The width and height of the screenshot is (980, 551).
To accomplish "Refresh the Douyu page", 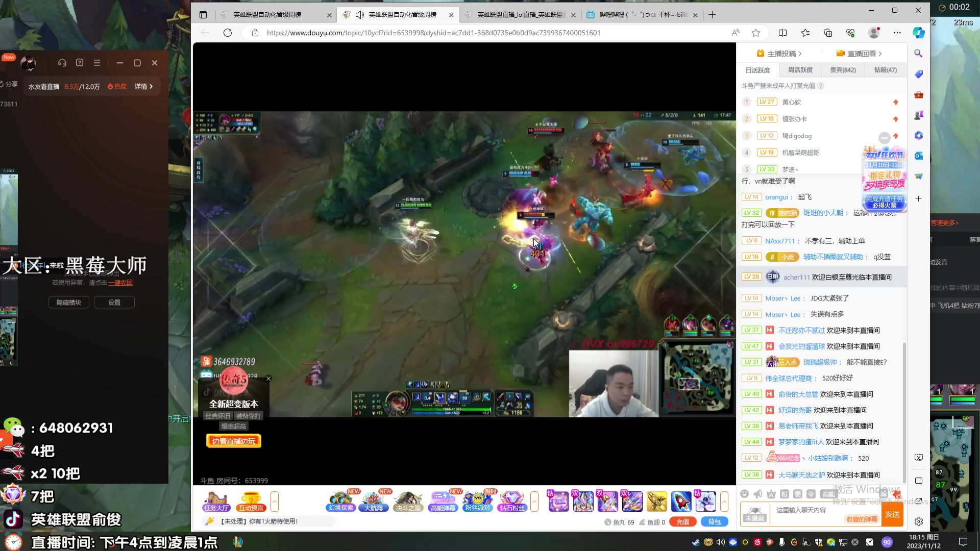I will coord(228,33).
